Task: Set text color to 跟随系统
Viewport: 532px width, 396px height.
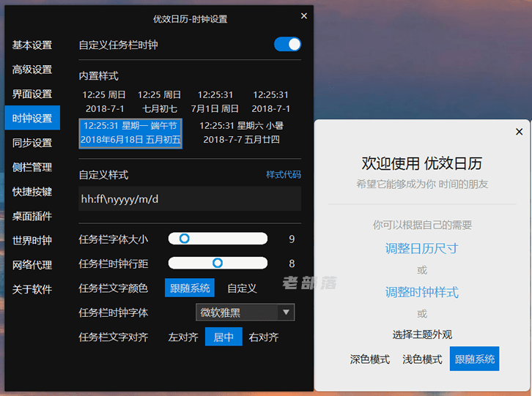Action: point(190,288)
